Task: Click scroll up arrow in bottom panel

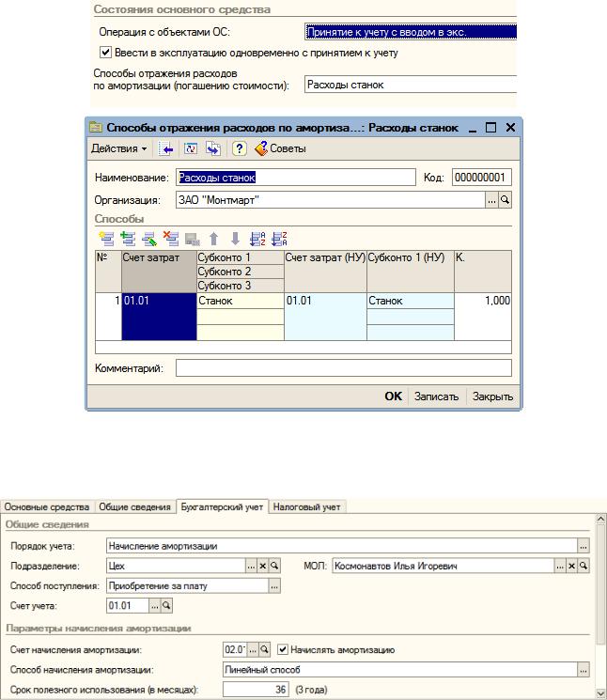Action: [x=600, y=520]
